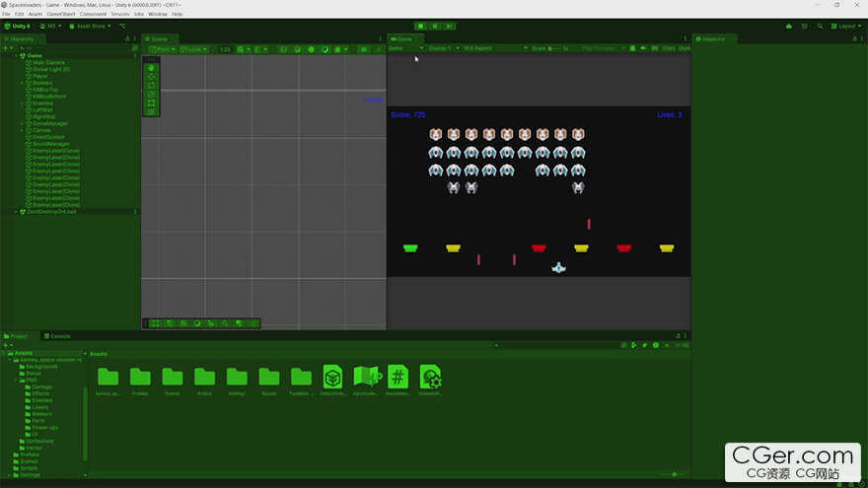This screenshot has height=488, width=868.
Task: Switch to the Inspector tab
Action: click(x=713, y=38)
